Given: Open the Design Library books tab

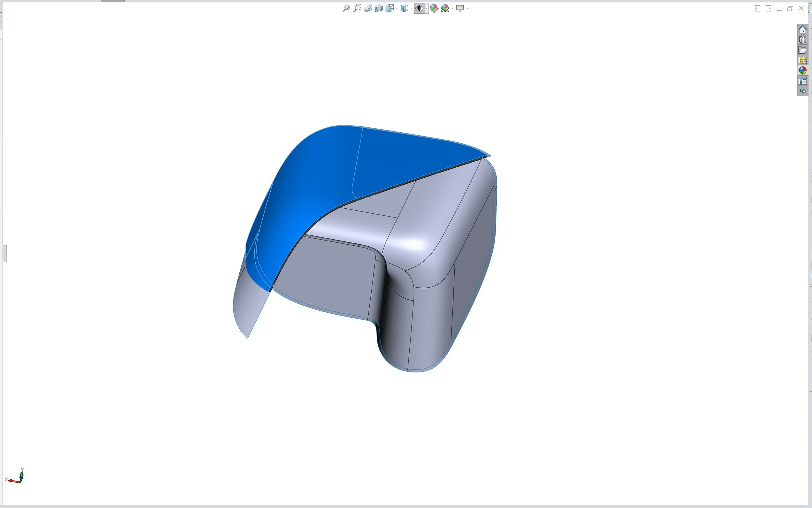Looking at the screenshot, I should tap(802, 40).
